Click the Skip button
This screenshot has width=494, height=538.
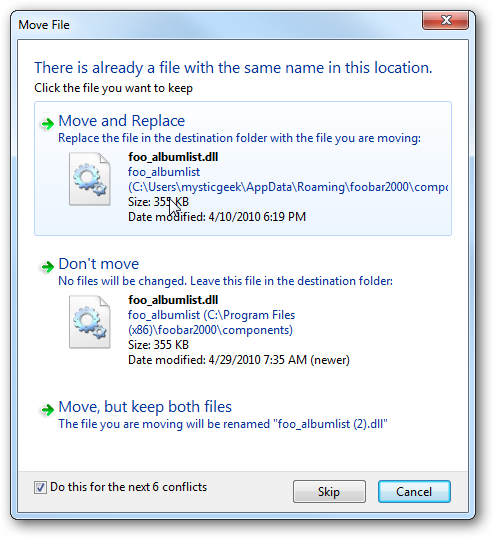329,492
